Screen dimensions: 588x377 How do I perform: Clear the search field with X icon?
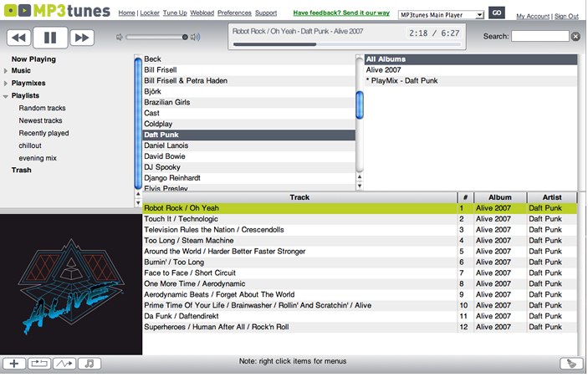point(575,37)
